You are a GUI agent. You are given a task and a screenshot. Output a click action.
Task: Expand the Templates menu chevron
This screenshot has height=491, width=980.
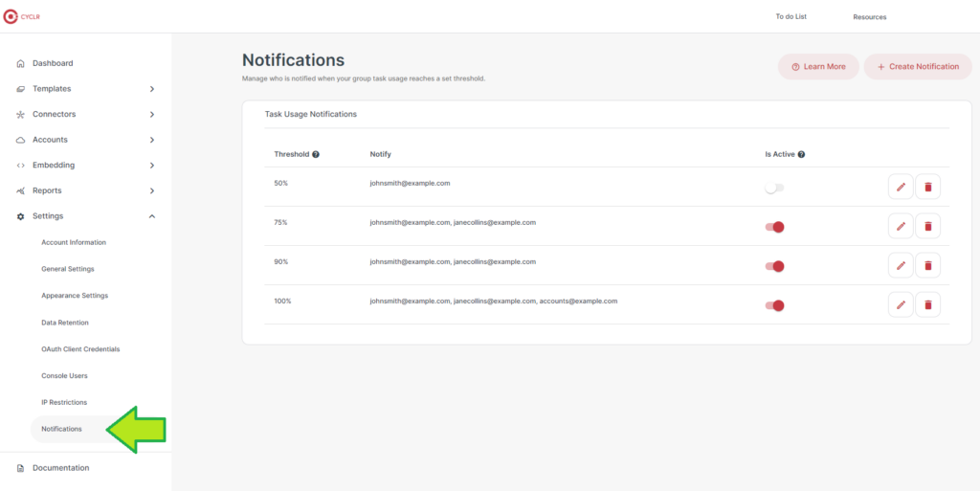[x=152, y=89]
